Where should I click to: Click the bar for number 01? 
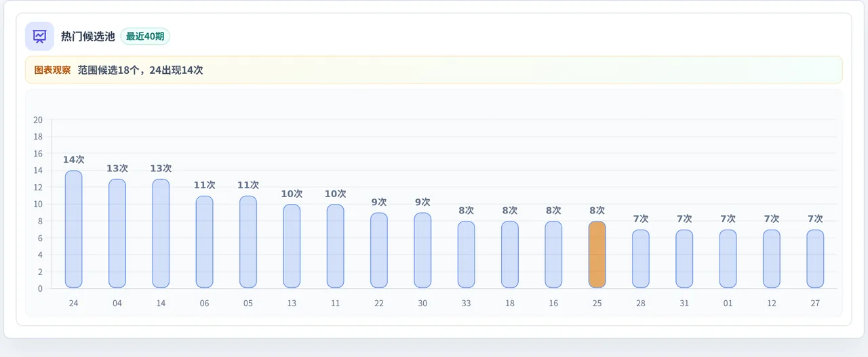point(728,259)
